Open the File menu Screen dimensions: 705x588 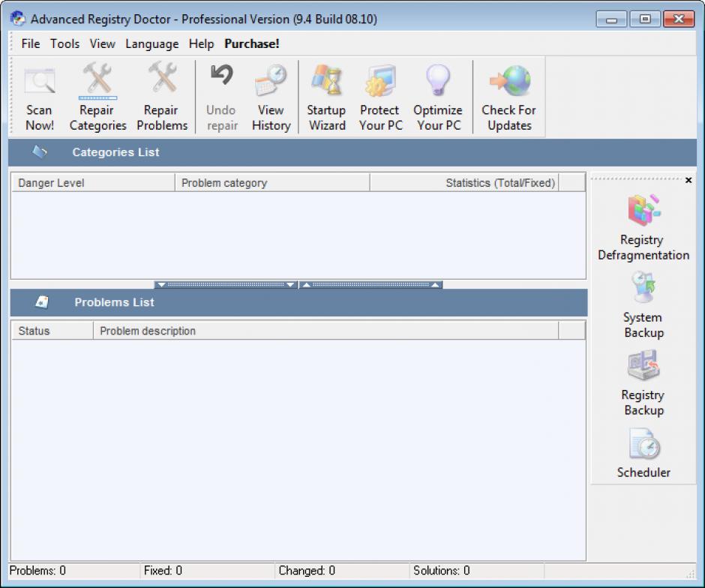pyautogui.click(x=31, y=43)
